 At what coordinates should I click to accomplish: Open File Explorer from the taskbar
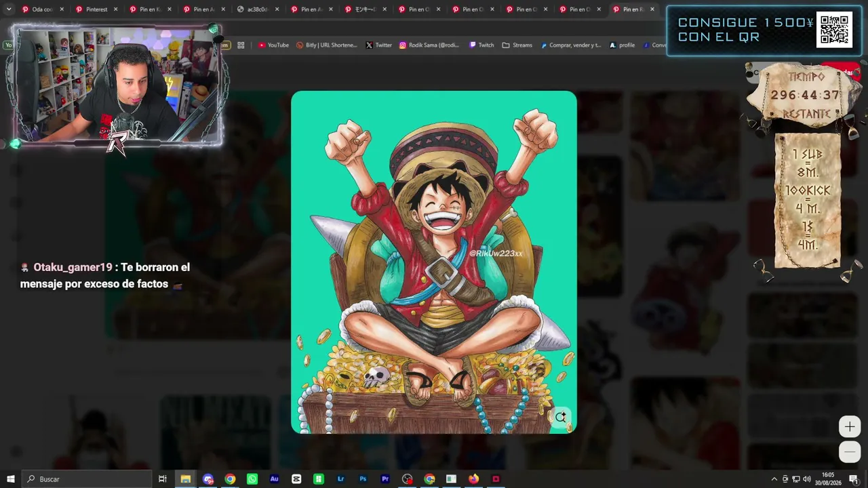[x=185, y=479]
